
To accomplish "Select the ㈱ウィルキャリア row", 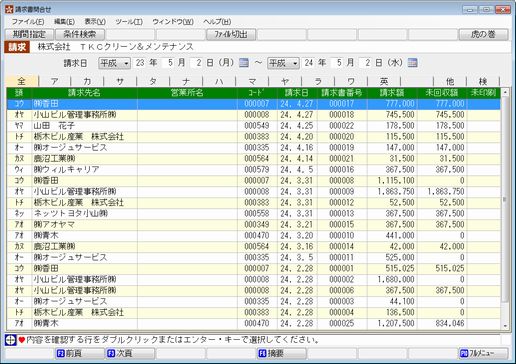I will pos(253,170).
